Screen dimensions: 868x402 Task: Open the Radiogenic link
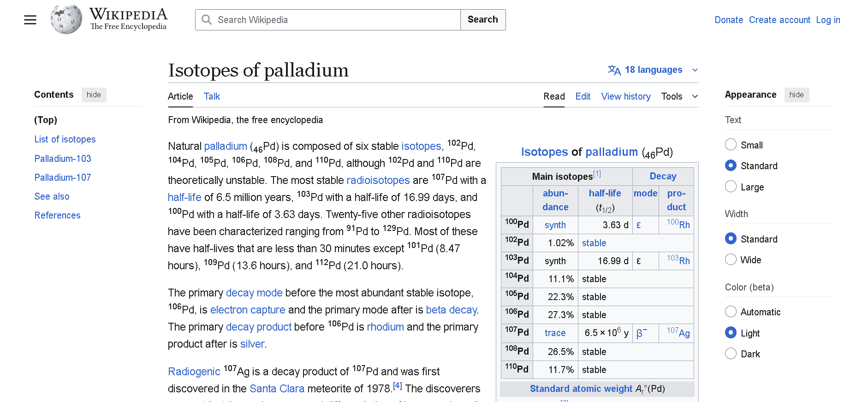194,372
